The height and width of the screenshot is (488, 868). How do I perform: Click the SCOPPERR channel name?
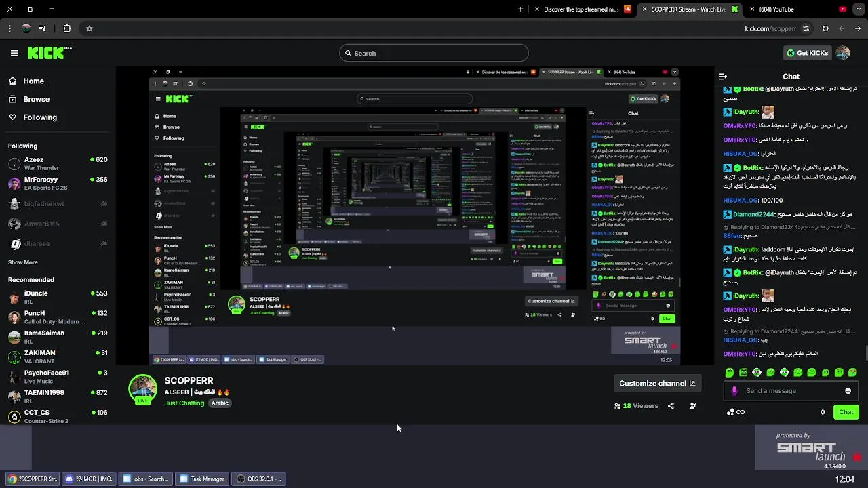(189, 380)
